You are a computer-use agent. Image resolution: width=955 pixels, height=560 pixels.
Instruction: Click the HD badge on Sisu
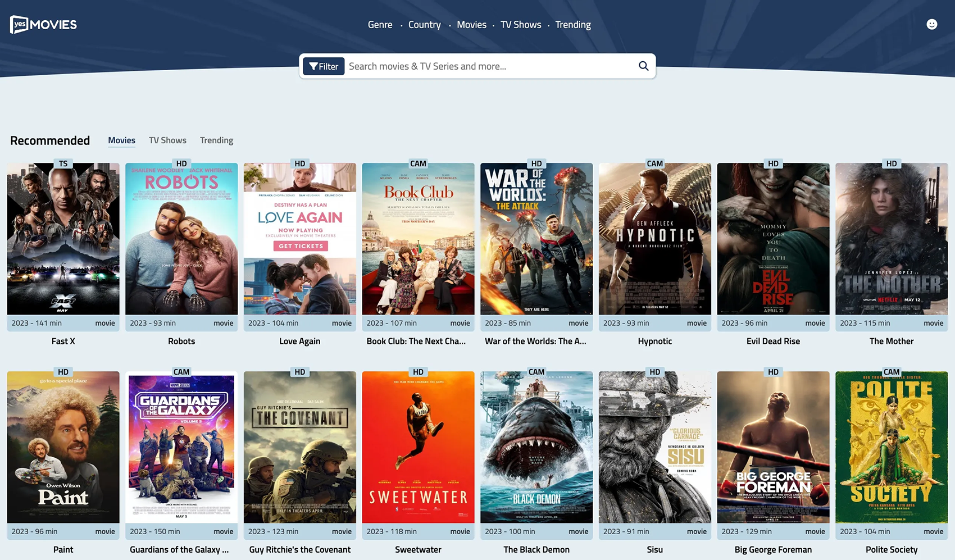655,372
